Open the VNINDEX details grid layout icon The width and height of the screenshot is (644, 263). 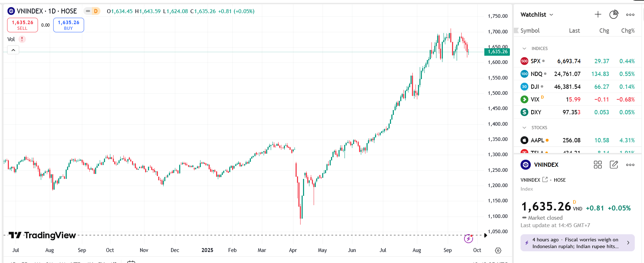pos(598,165)
